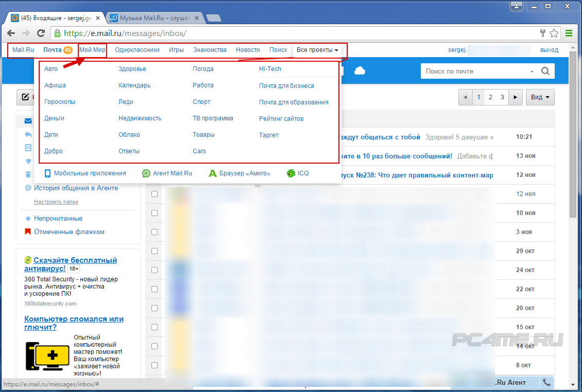Select the message dated 29 окт
The width and height of the screenshot is (582, 392).
[x=155, y=251]
